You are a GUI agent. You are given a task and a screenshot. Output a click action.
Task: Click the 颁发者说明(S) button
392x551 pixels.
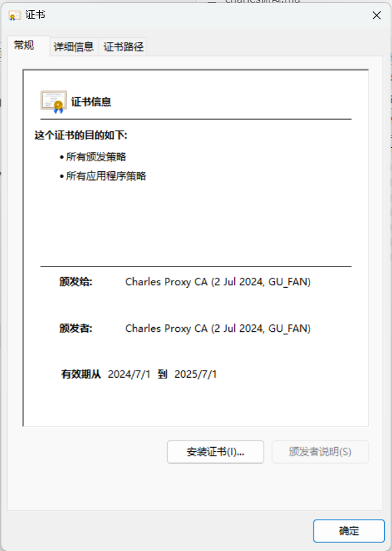click(x=320, y=452)
